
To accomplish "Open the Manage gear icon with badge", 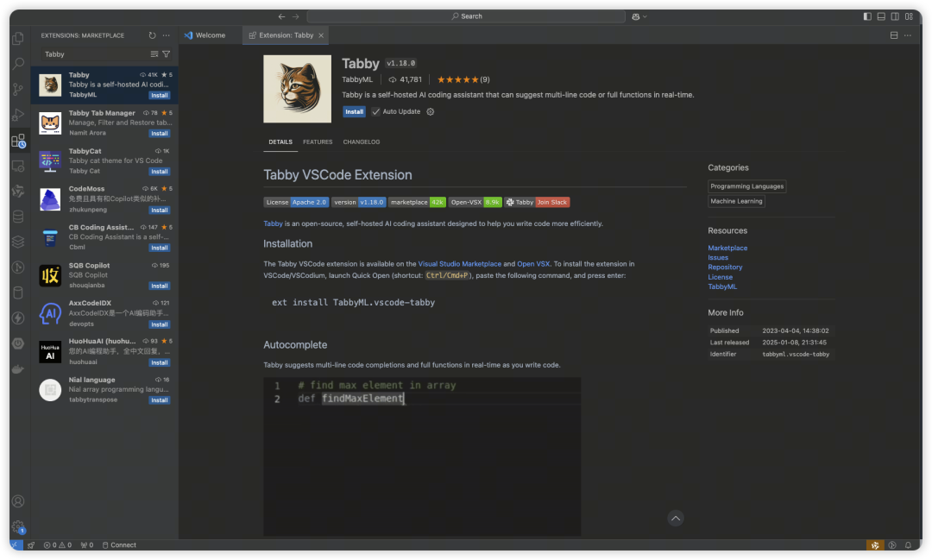I will tap(18, 526).
